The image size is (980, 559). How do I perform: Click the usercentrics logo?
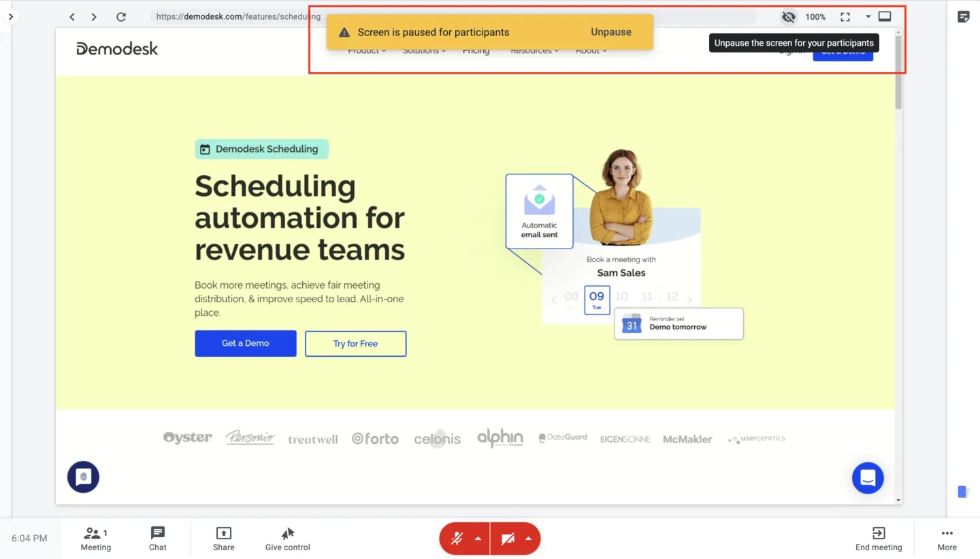pos(756,438)
